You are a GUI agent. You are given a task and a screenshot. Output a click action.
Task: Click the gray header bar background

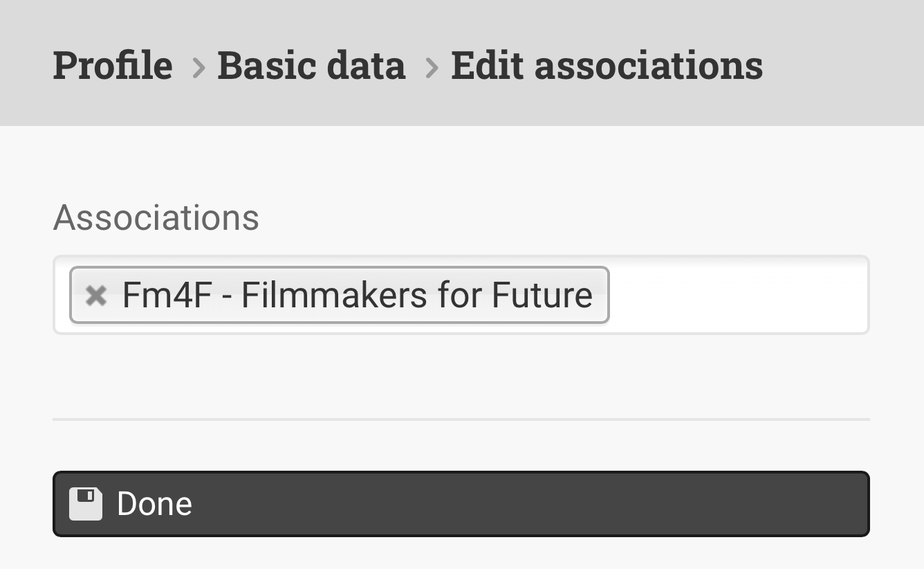844,62
